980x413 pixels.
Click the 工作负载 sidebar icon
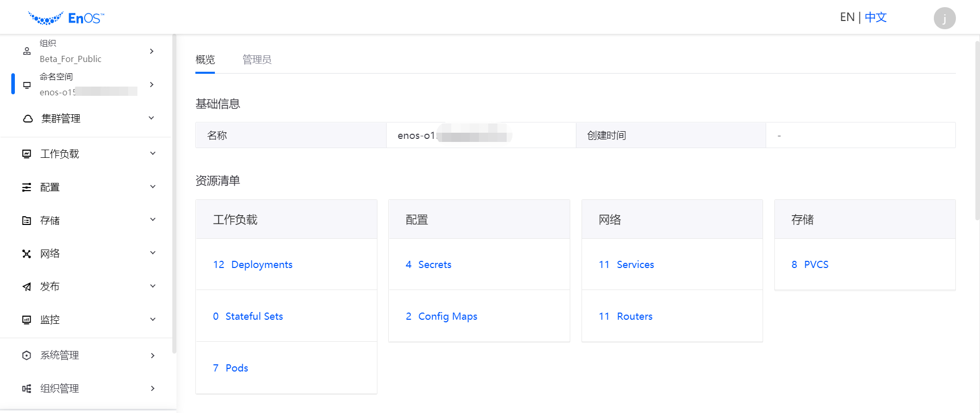coord(27,154)
